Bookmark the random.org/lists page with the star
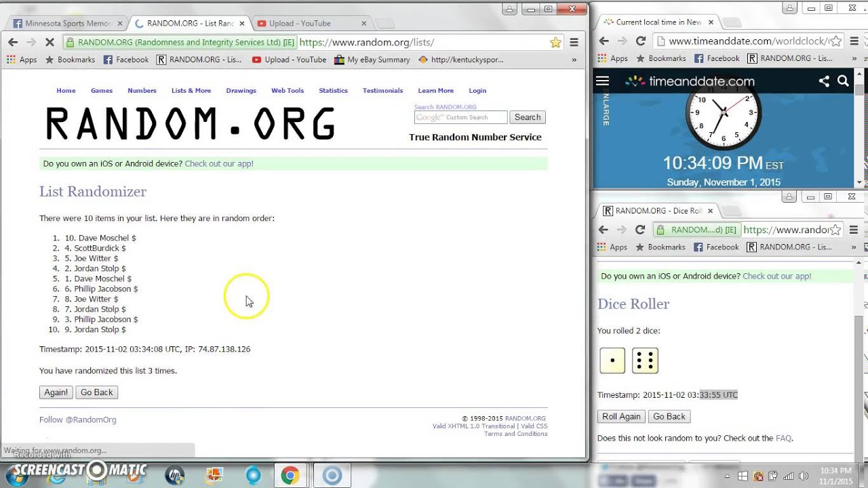This screenshot has height=488, width=868. tap(555, 42)
